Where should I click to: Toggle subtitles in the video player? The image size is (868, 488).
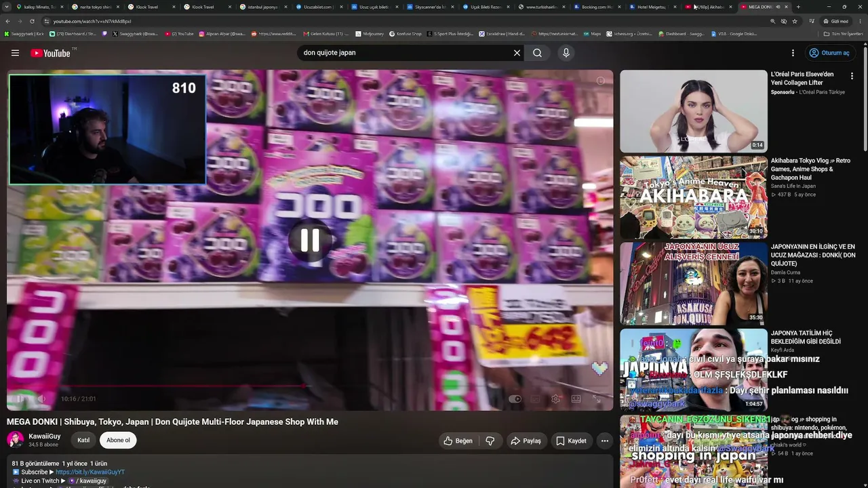[536, 399]
